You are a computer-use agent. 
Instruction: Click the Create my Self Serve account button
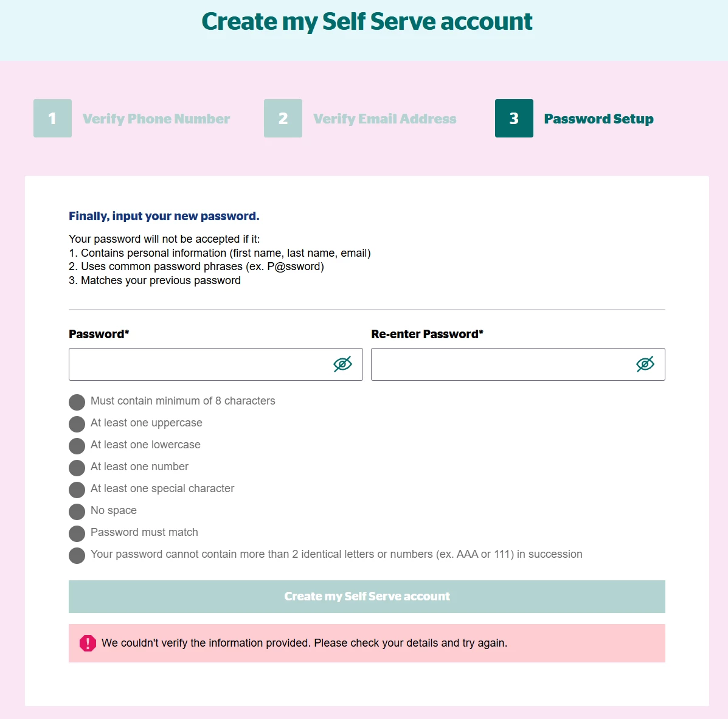[367, 596]
